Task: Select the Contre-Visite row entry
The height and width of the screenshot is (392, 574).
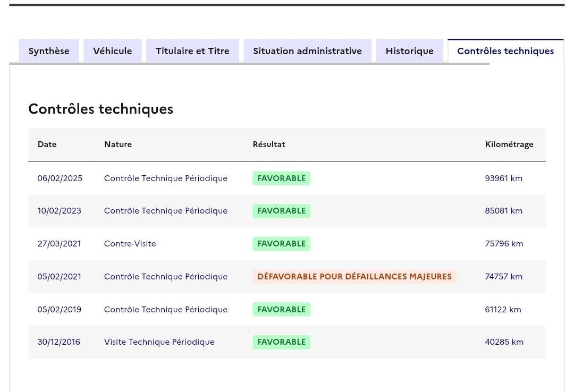Action: (130, 244)
